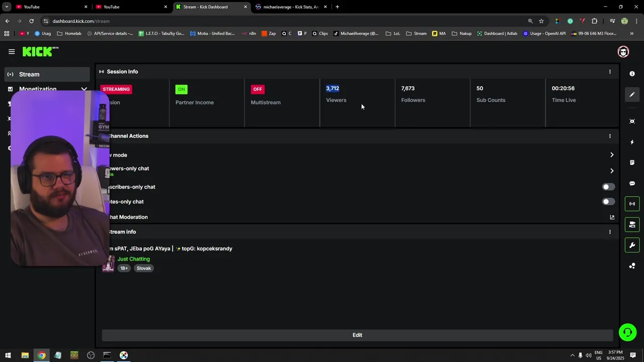Open the Kick hamburger menu
644x362 pixels.
click(x=12, y=52)
